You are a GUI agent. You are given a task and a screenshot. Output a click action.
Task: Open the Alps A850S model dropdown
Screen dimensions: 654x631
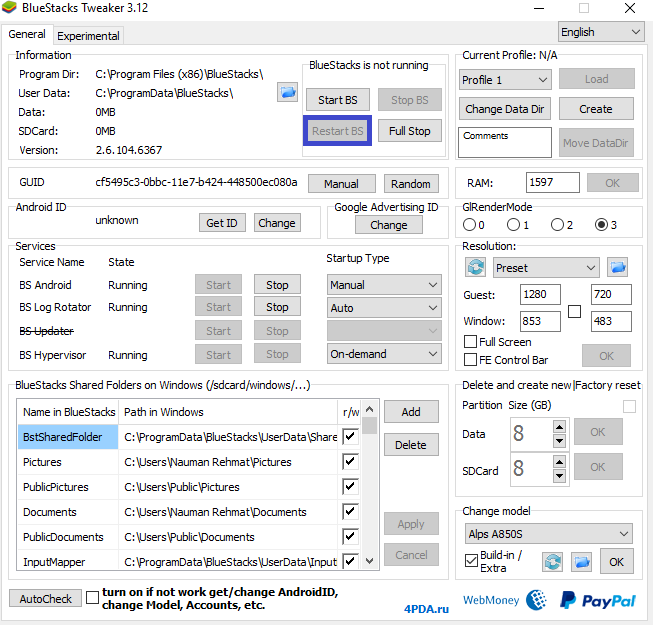548,534
